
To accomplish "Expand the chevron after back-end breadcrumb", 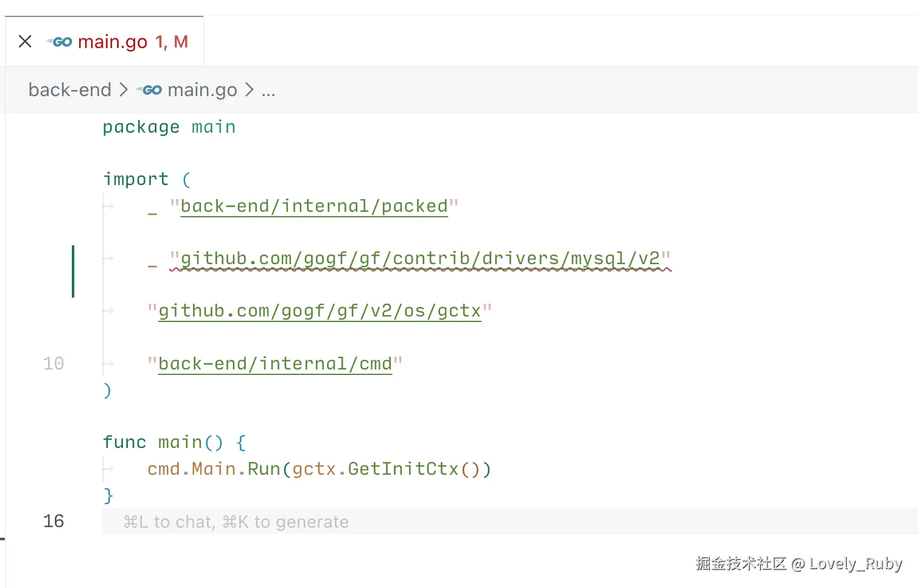I will [x=124, y=90].
